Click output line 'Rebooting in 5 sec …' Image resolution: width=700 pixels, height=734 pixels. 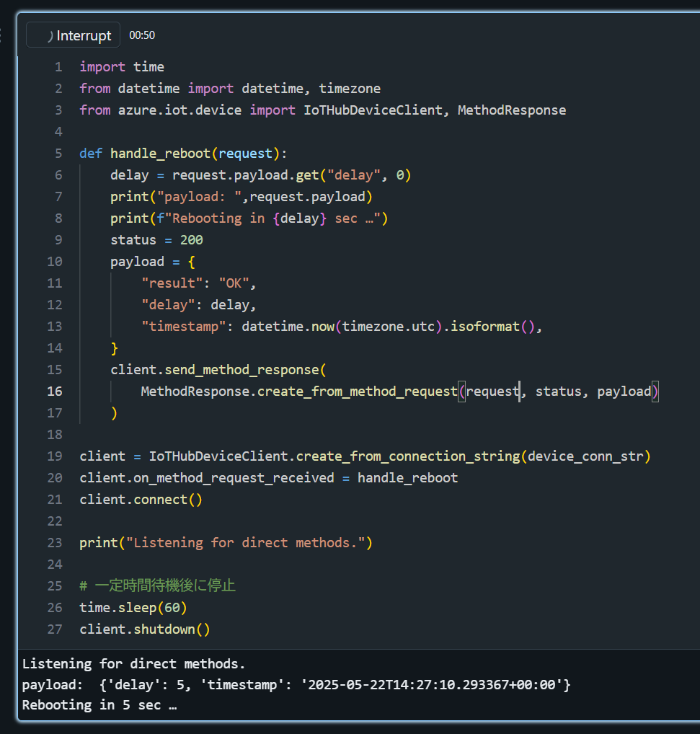tap(99, 705)
